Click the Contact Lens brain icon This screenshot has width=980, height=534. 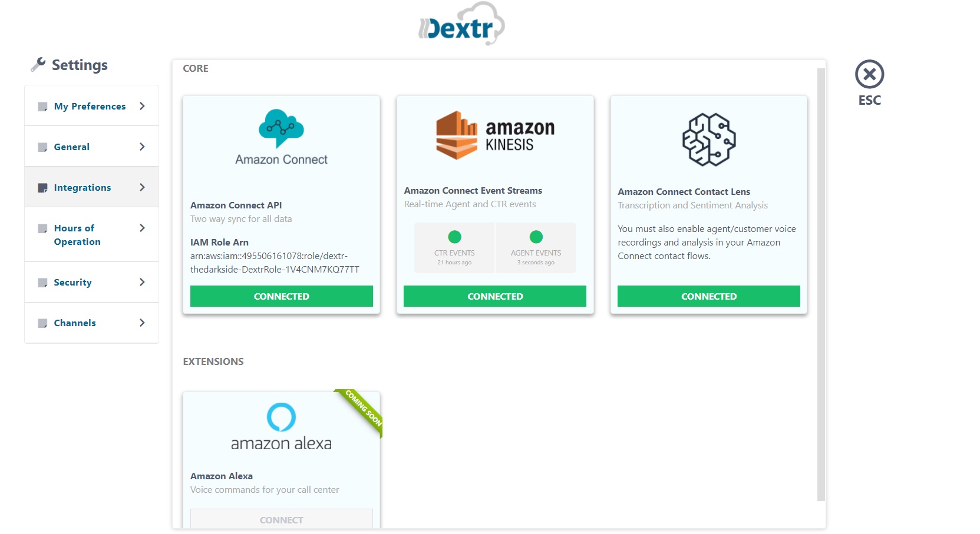point(709,140)
